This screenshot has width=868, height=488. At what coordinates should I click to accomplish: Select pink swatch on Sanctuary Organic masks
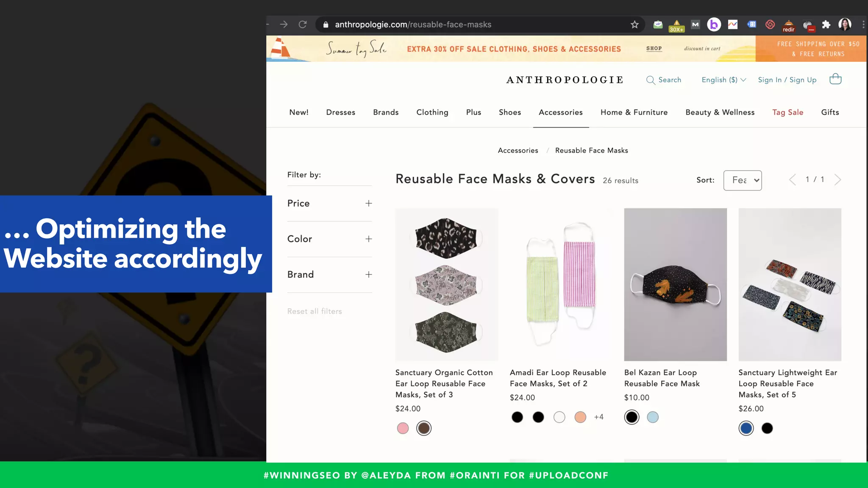[x=403, y=428]
